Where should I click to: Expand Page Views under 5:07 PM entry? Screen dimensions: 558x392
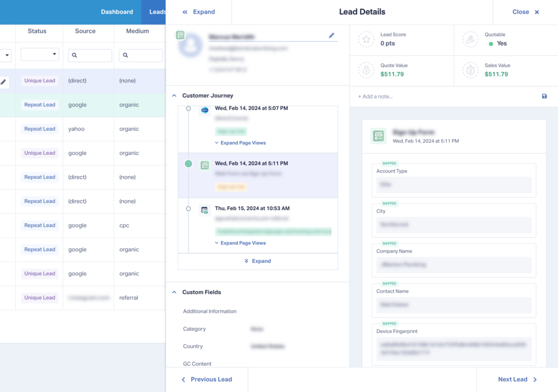pyautogui.click(x=240, y=143)
